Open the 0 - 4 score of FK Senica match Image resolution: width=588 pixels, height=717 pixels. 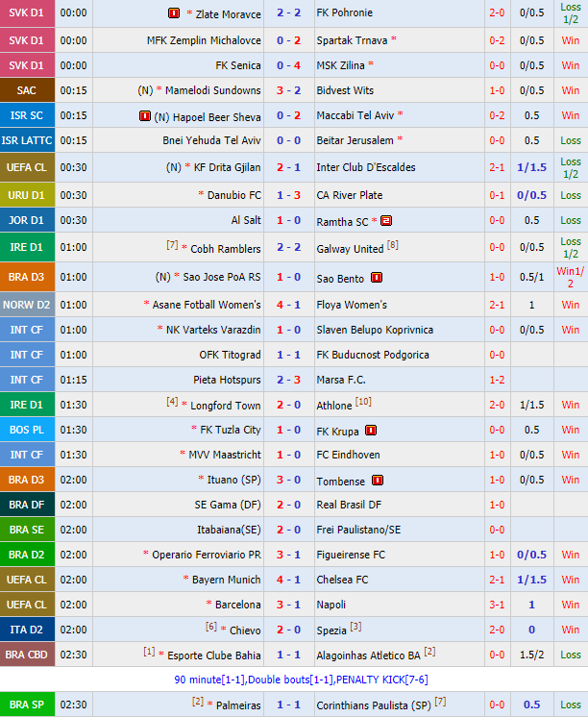288,66
